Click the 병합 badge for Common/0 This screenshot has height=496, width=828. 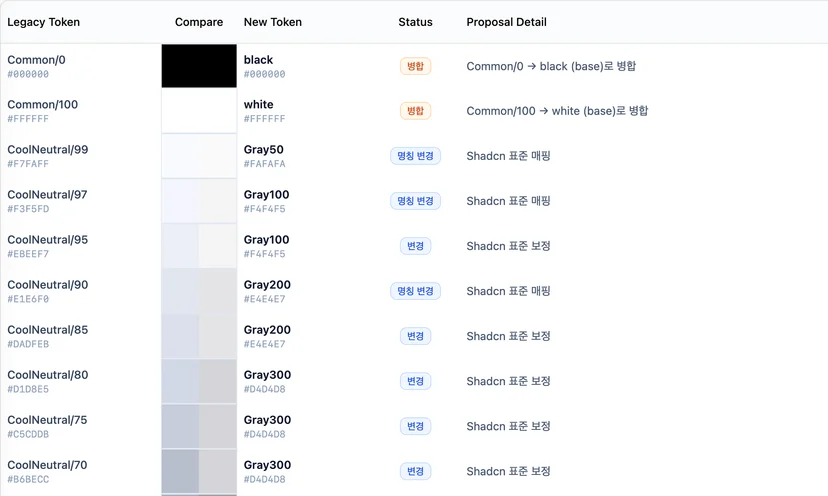[416, 66]
